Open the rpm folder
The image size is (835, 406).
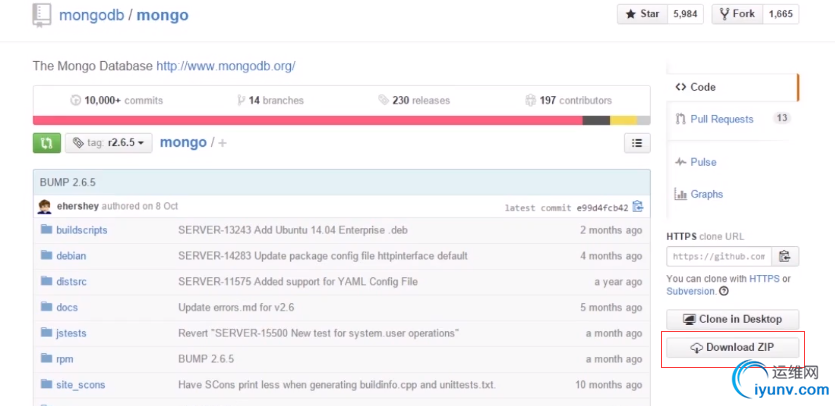pyautogui.click(x=65, y=359)
